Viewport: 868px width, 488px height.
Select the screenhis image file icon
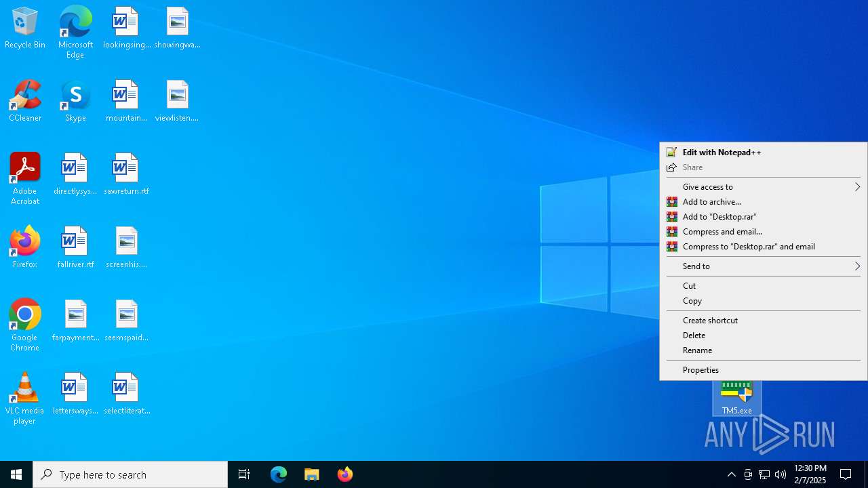pyautogui.click(x=126, y=247)
